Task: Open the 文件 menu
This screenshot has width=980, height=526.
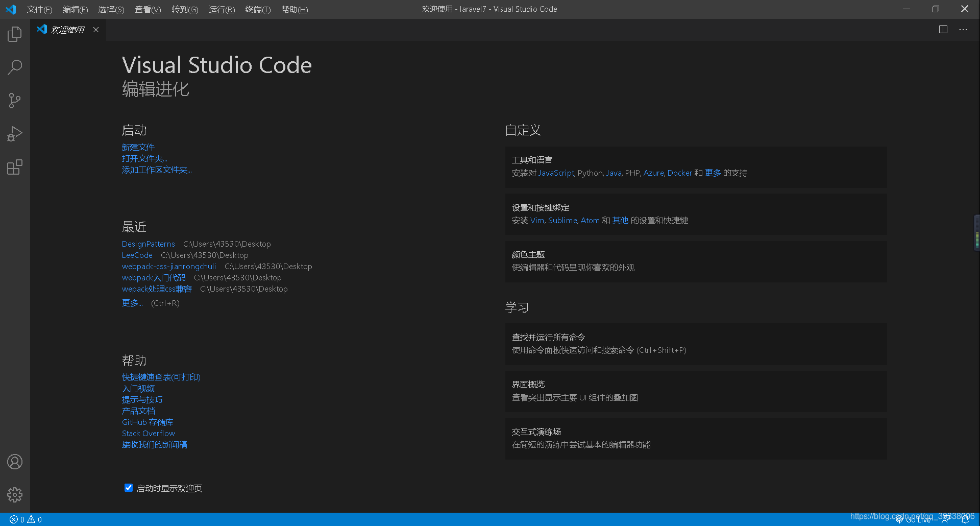Action: 39,9
